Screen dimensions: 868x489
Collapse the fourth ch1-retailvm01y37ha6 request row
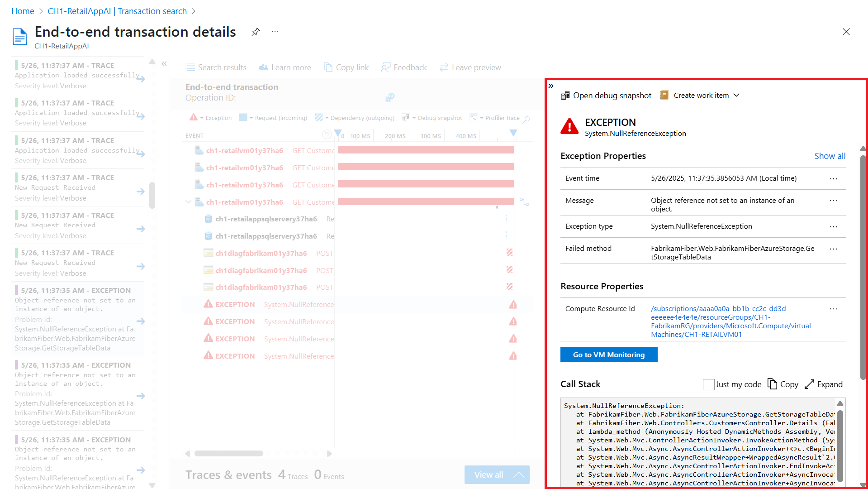(x=188, y=202)
